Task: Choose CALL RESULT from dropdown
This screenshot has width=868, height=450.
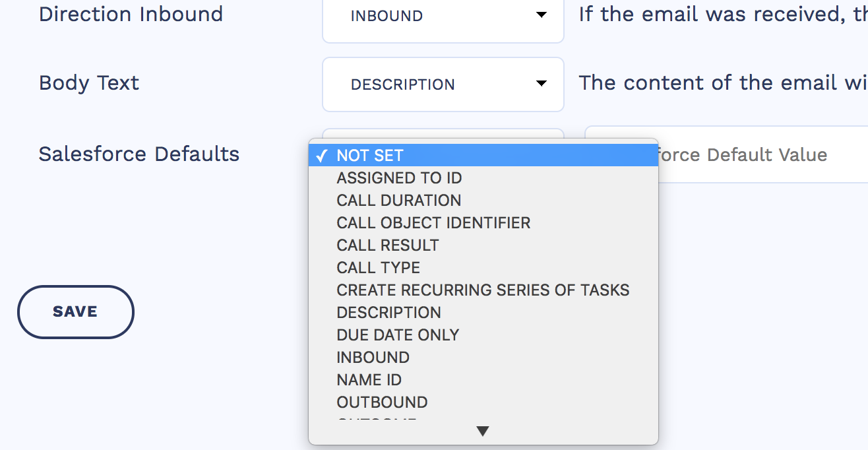Action: (x=387, y=245)
